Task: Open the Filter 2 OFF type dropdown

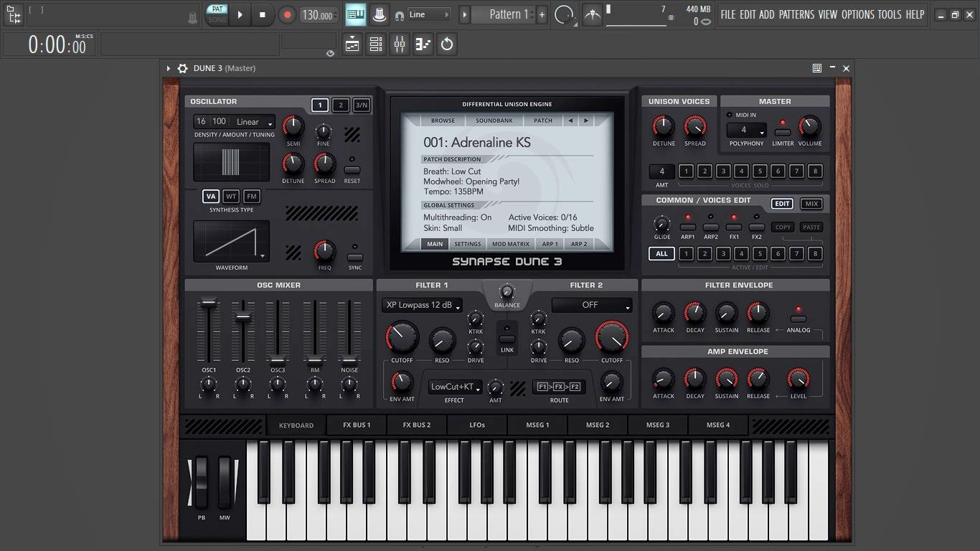Action: coord(592,305)
